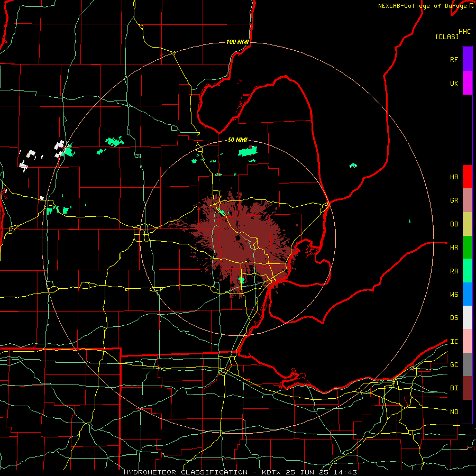Image resolution: width=476 pixels, height=476 pixels.
Task: Click the 50 NMI range ring label
Action: point(237,140)
